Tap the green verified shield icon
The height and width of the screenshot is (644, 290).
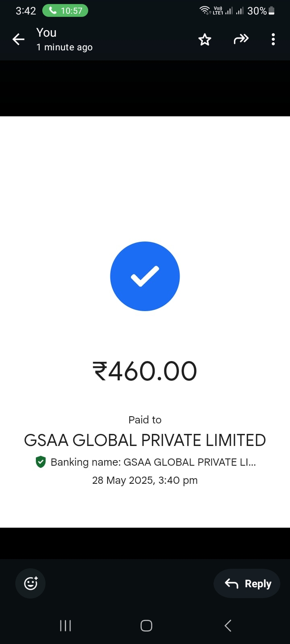pyautogui.click(x=41, y=462)
